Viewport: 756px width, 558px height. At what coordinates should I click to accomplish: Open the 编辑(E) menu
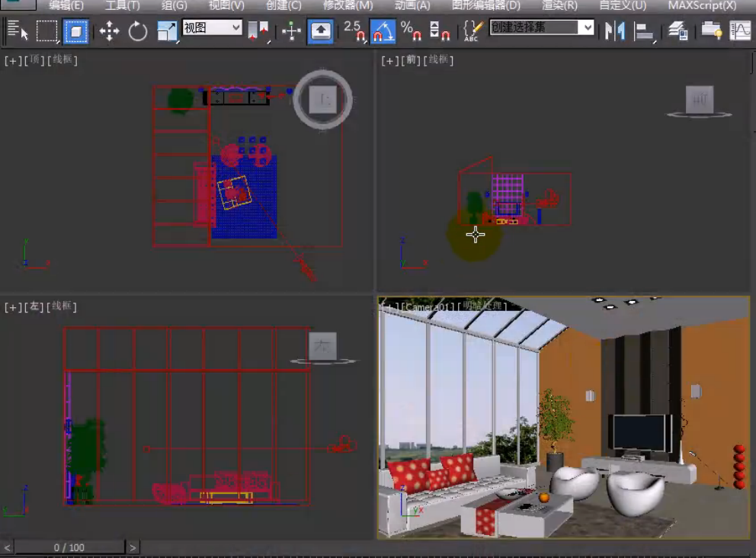pyautogui.click(x=66, y=5)
